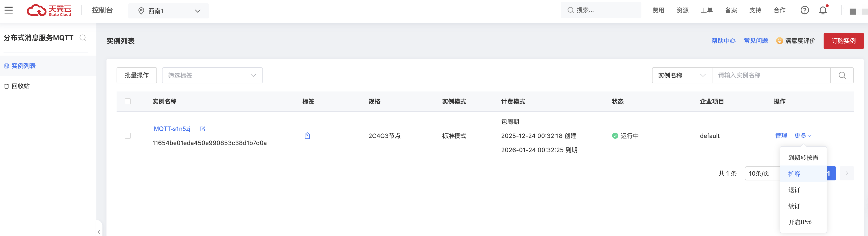
Task: Open the 10条/页 page size dropdown
Action: [762, 174]
